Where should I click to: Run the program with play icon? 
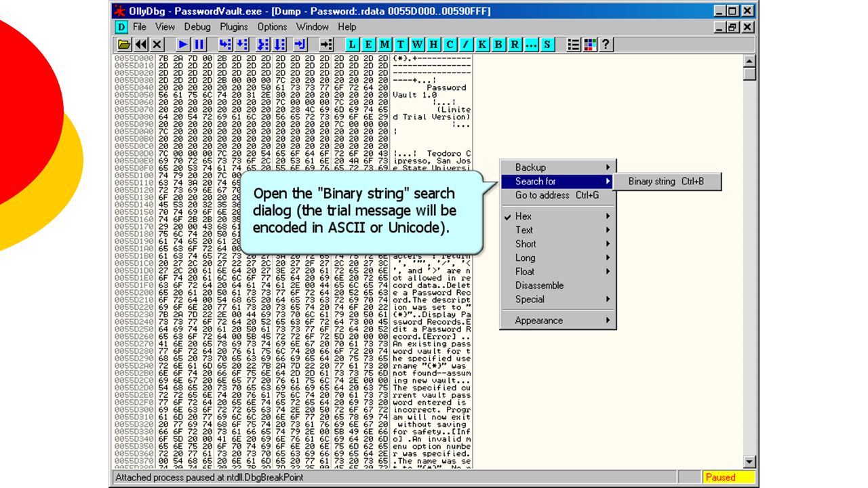coord(183,45)
